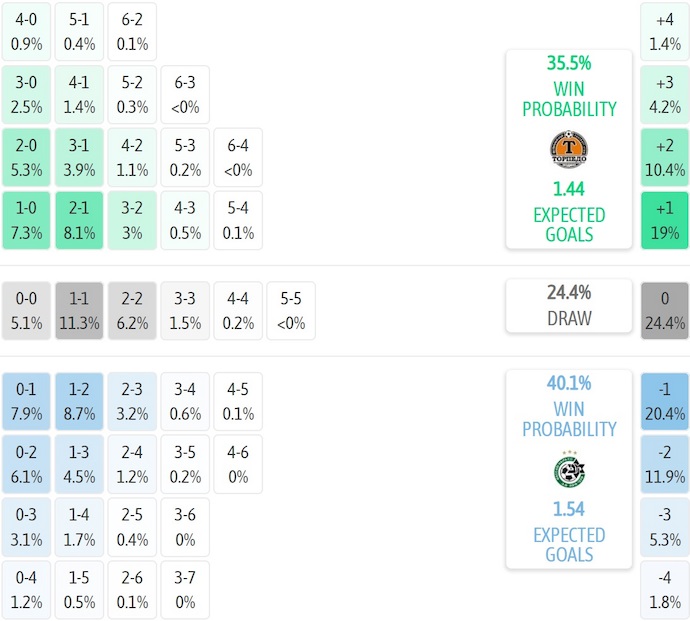Click the green-white club crest icon
Image resolution: width=690 pixels, height=621 pixels.
pos(569,470)
